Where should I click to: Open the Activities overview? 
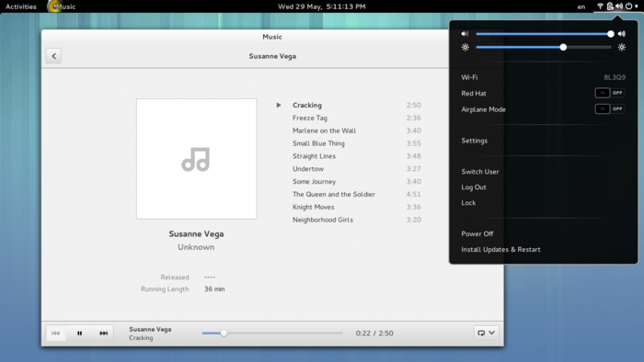(x=21, y=6)
